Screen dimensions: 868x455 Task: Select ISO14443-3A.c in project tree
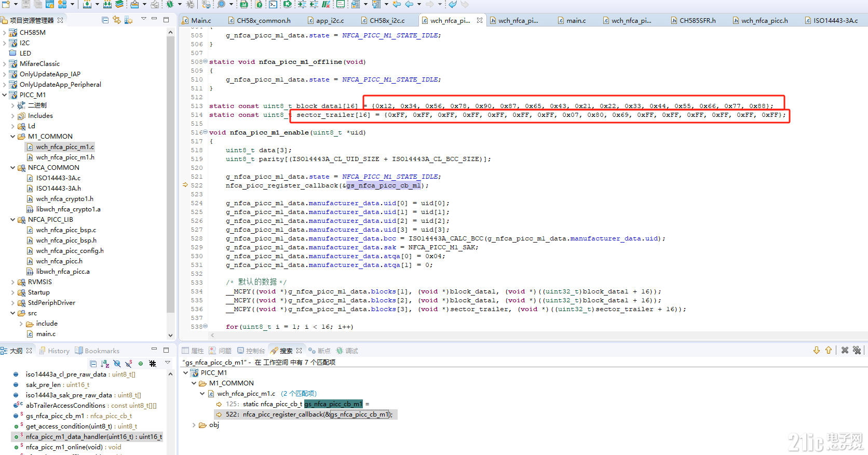(x=58, y=178)
